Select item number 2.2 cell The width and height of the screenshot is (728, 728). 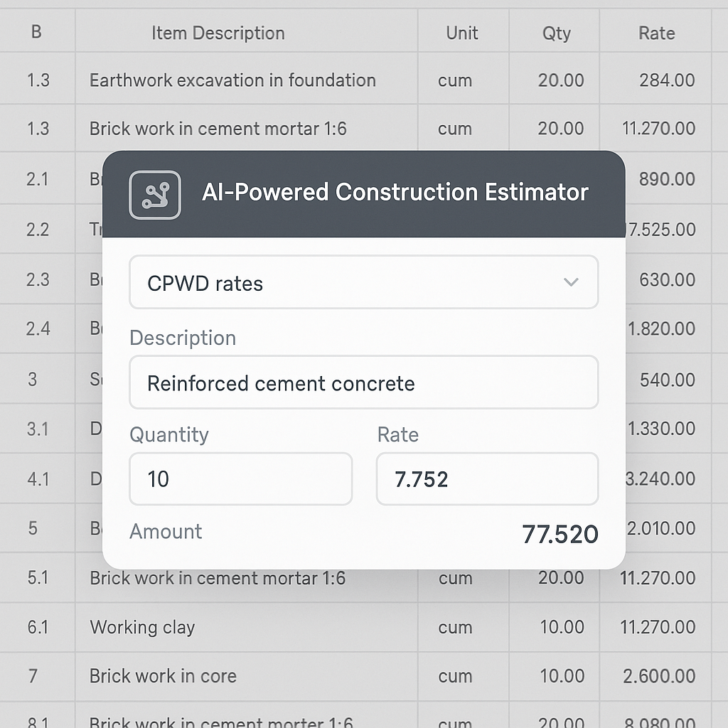(38, 230)
